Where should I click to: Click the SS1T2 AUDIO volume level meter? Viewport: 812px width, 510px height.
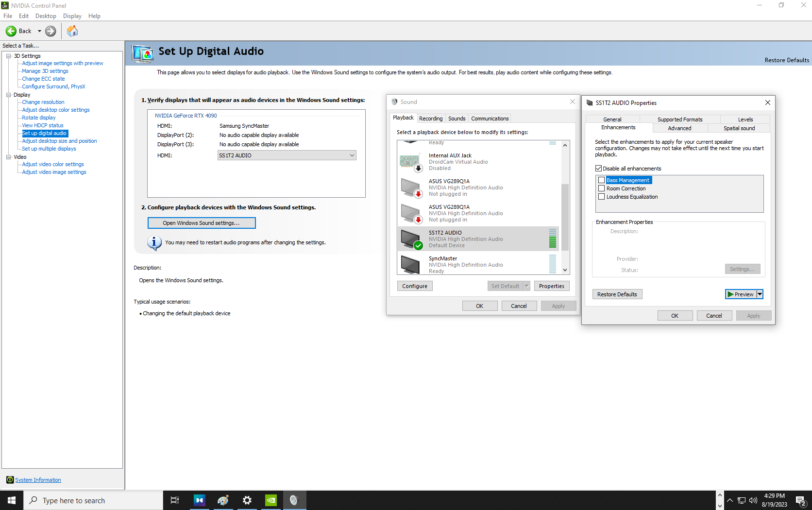tap(552, 238)
